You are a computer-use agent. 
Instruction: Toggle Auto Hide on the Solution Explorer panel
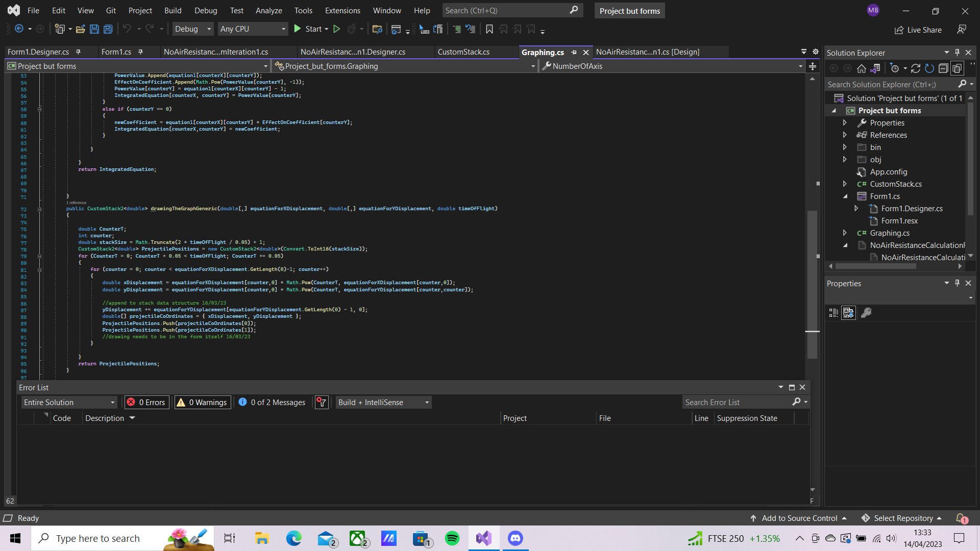pyautogui.click(x=957, y=53)
